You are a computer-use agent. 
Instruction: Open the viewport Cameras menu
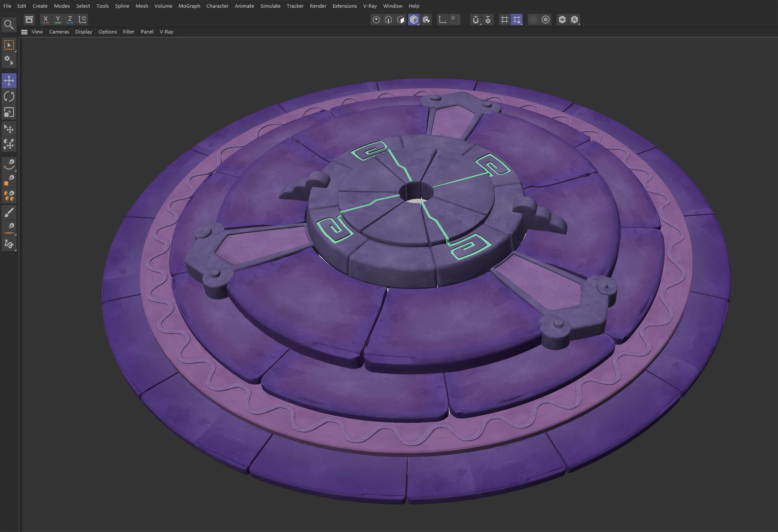(x=59, y=32)
